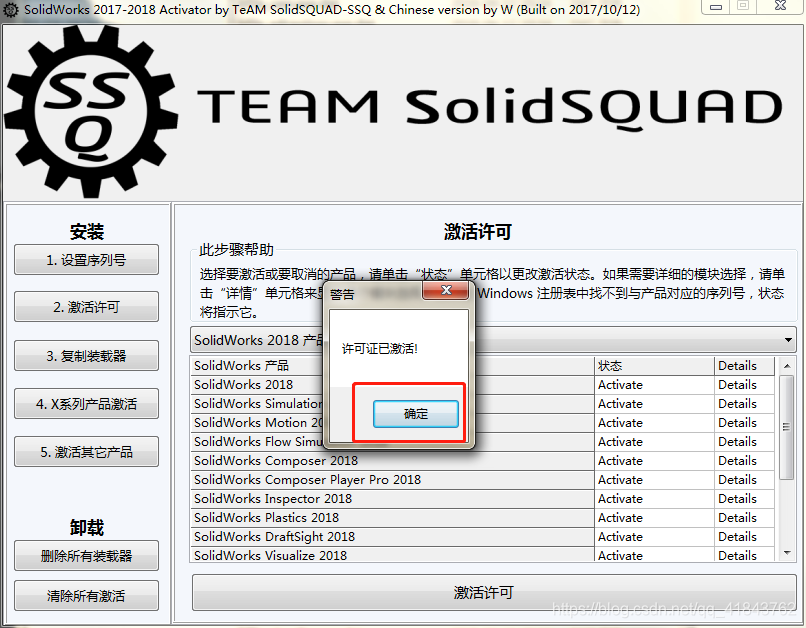Open step 3. 复制装载器
Image resolution: width=806 pixels, height=628 pixels.
(86, 356)
